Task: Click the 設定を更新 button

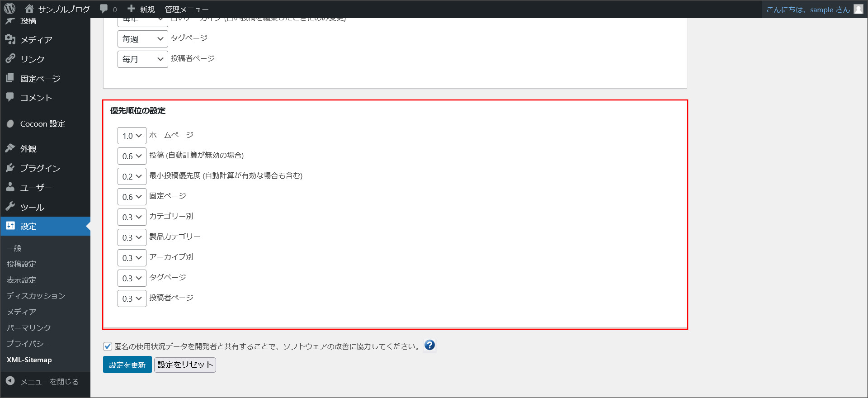Action: 127,365
